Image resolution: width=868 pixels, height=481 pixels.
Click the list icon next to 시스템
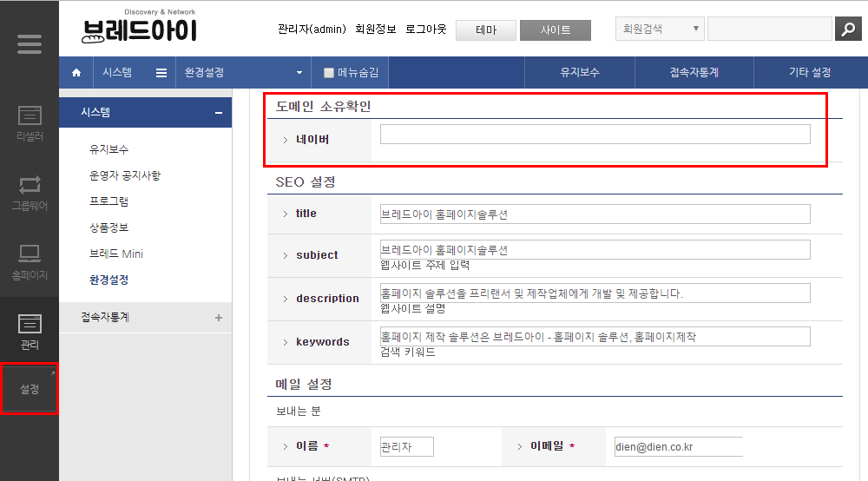pos(161,73)
